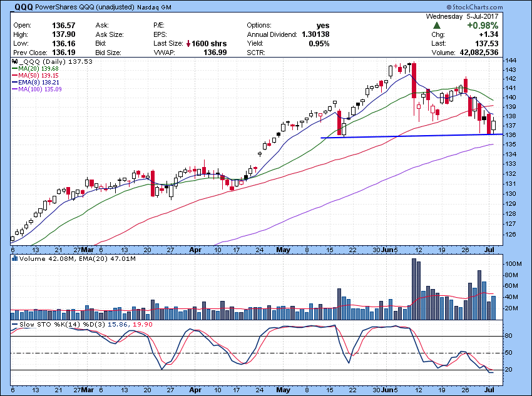Click the Open value 136.57
Image resolution: width=532 pixels, height=396 pixels.
(x=63, y=26)
